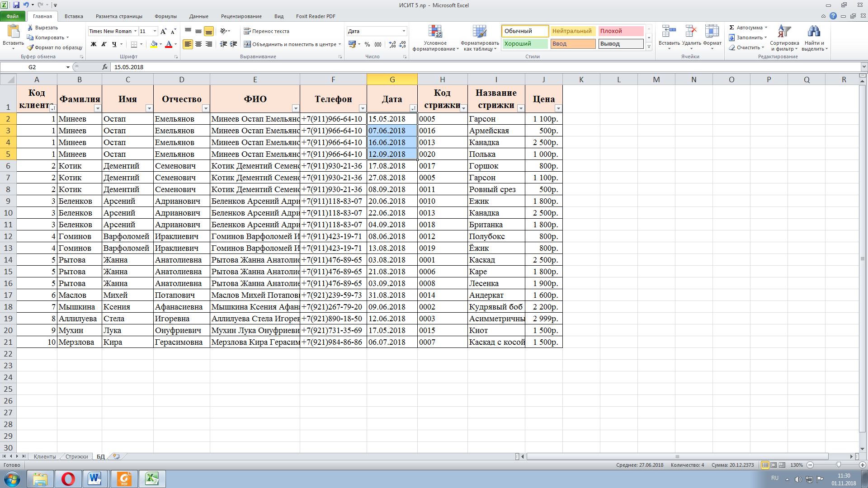Click the Find and Select binoculars
This screenshot has height=488, width=868.
click(x=814, y=32)
